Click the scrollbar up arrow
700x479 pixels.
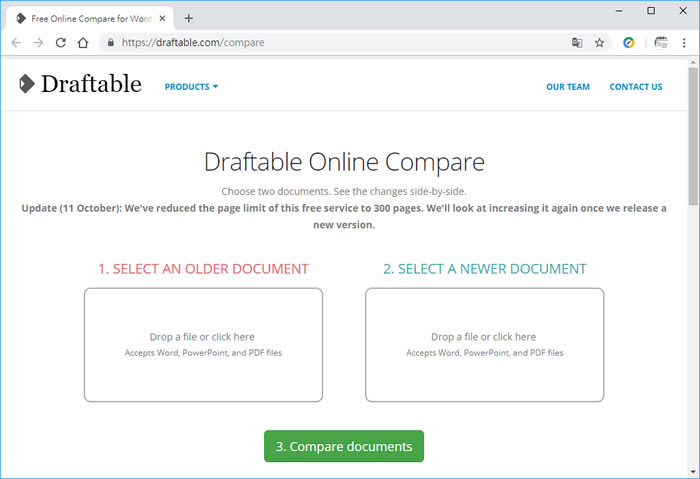coord(693,62)
